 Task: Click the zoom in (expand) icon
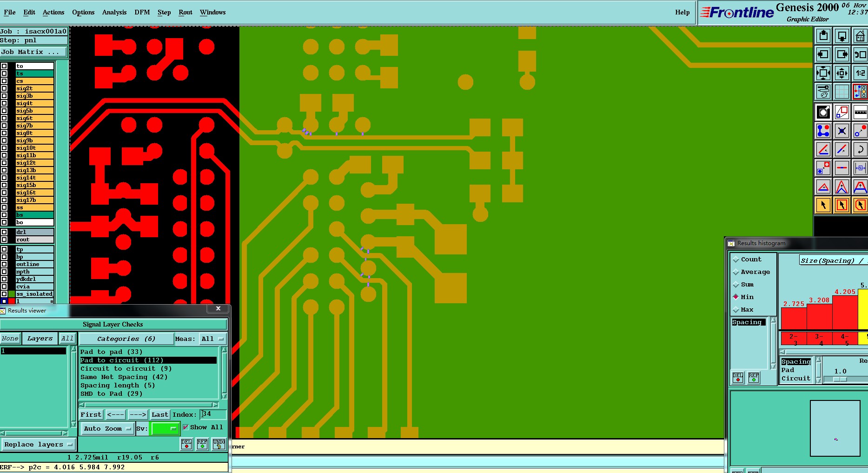[823, 73]
